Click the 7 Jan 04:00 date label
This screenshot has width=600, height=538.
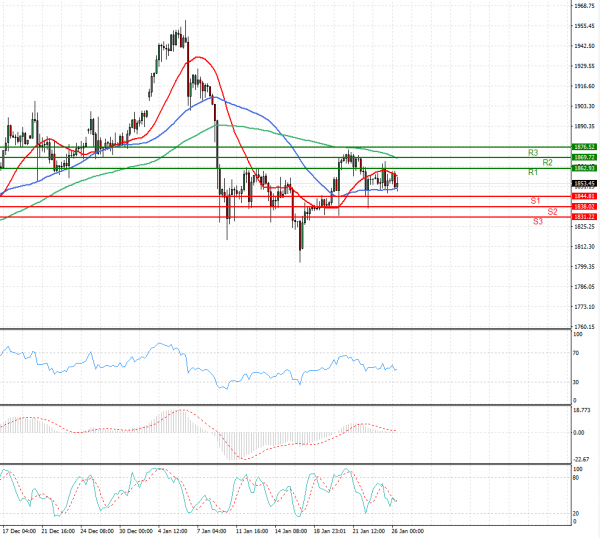212,531
